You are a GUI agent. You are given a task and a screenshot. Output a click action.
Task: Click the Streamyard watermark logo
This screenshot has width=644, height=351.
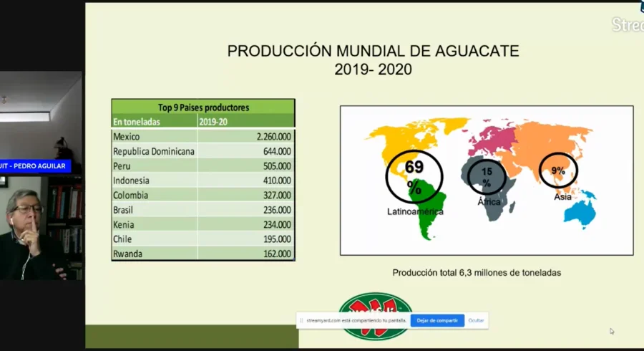coord(628,24)
